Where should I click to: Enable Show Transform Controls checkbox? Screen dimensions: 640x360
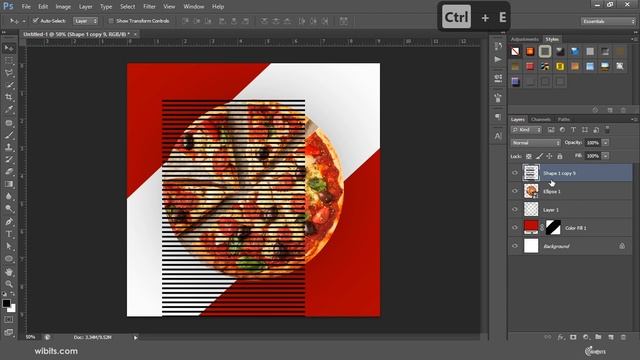coord(111,20)
